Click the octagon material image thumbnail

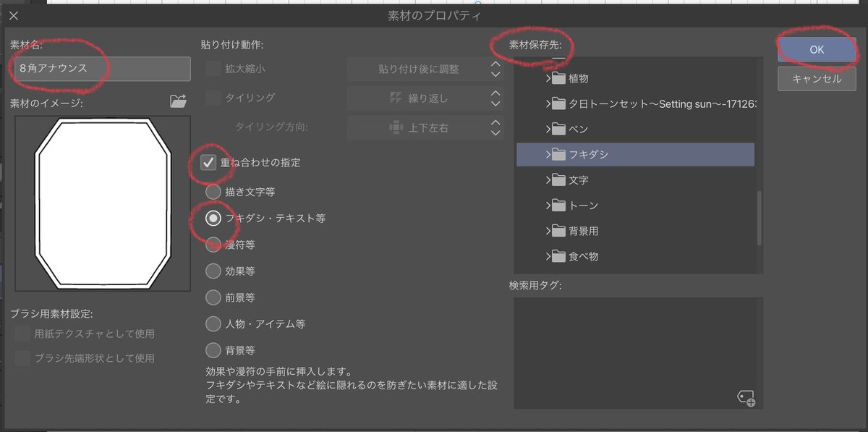(x=102, y=203)
